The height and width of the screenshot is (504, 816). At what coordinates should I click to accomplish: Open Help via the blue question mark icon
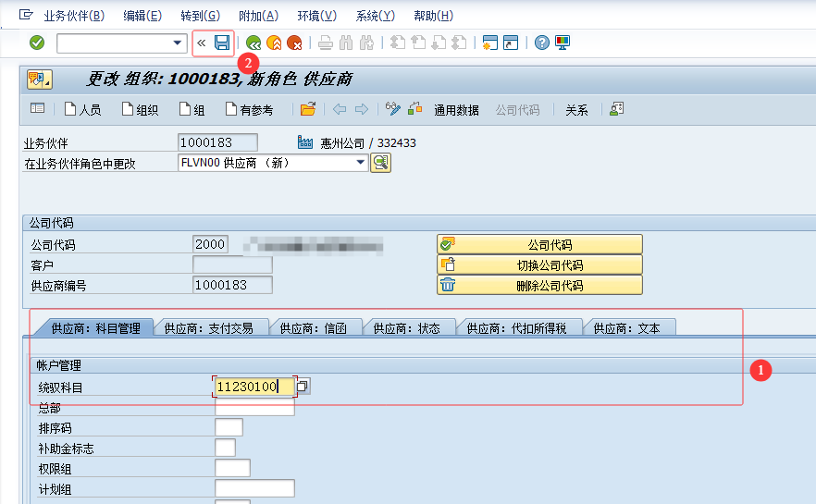tap(542, 43)
